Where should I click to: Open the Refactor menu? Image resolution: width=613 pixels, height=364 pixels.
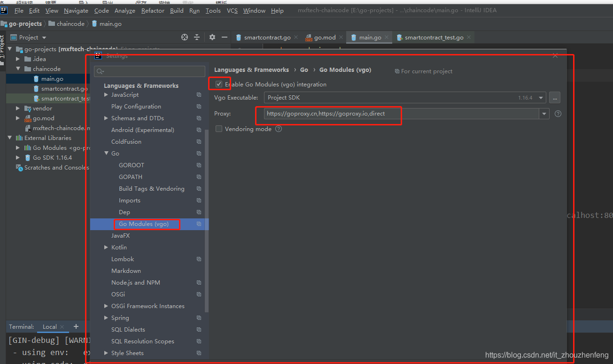coord(153,10)
